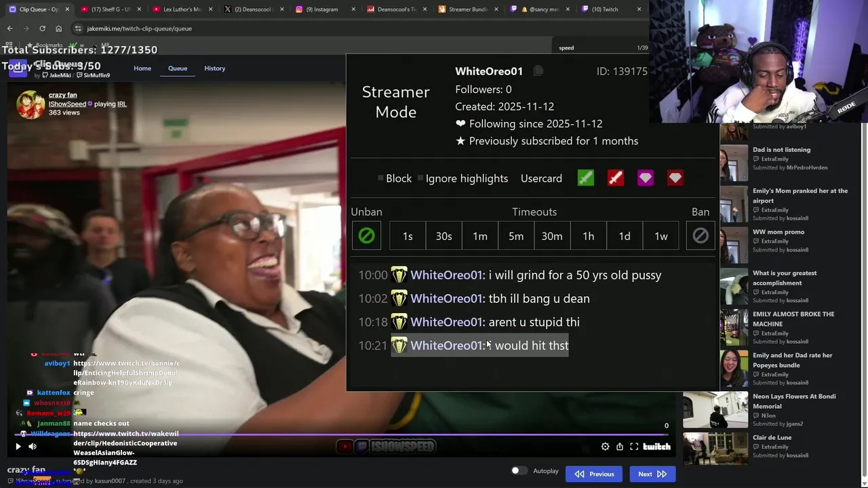This screenshot has height=488, width=868.
Task: Click the crazy fan clip title link
Action: pos(62,95)
